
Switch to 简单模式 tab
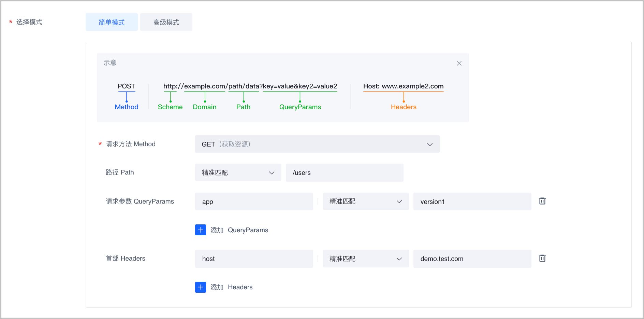click(x=112, y=22)
